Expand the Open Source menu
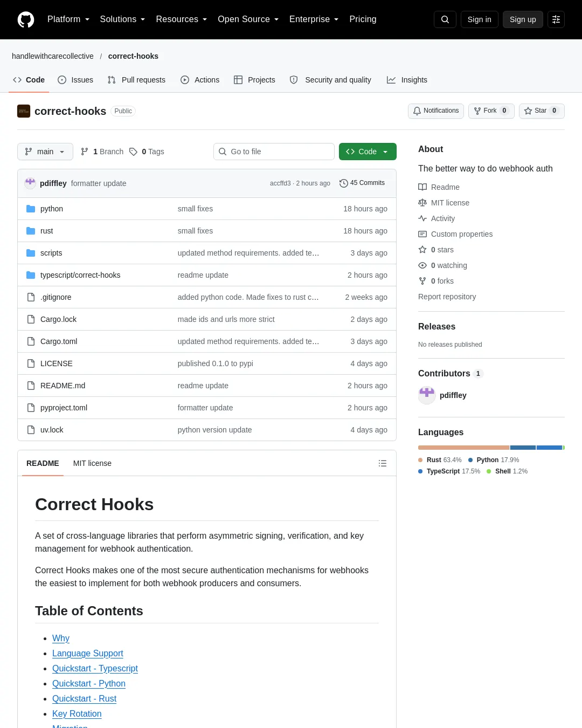The height and width of the screenshot is (728, 582). pos(248,19)
